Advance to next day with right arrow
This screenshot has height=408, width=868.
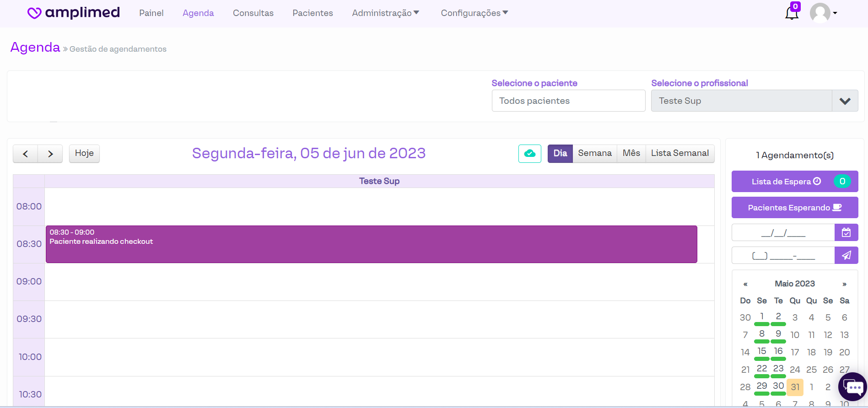tap(50, 154)
